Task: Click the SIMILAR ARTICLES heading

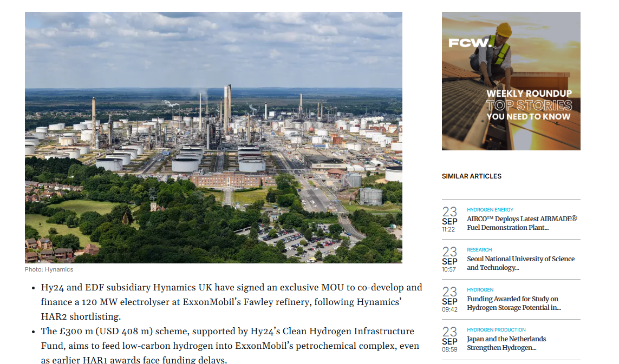Action: click(471, 176)
